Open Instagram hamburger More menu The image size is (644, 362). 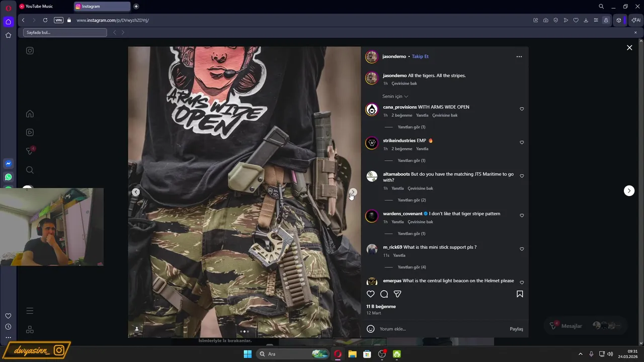pyautogui.click(x=30, y=311)
